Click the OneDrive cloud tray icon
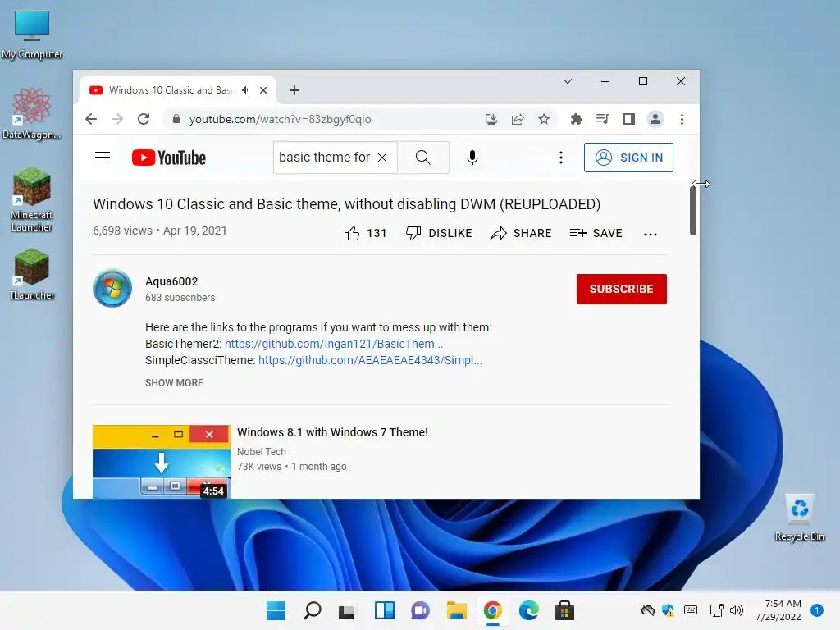Screen dimensions: 840x630 coord(648,610)
